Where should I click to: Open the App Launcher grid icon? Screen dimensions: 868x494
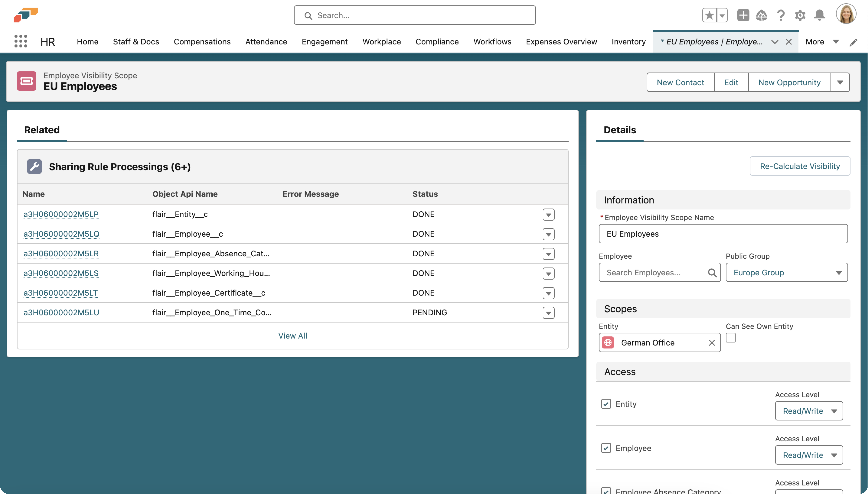(21, 41)
